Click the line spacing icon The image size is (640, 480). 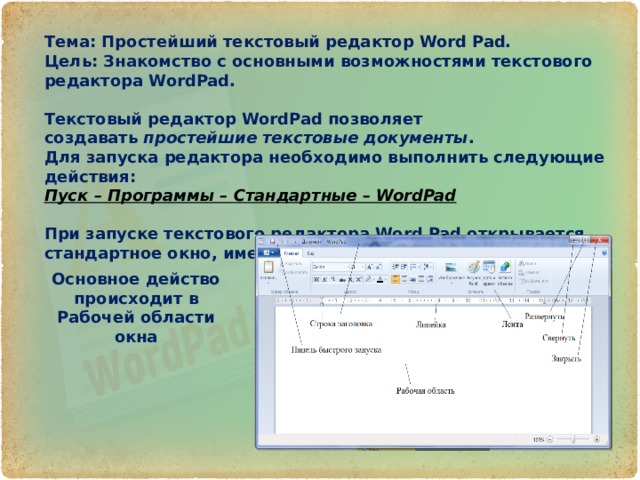click(427, 267)
